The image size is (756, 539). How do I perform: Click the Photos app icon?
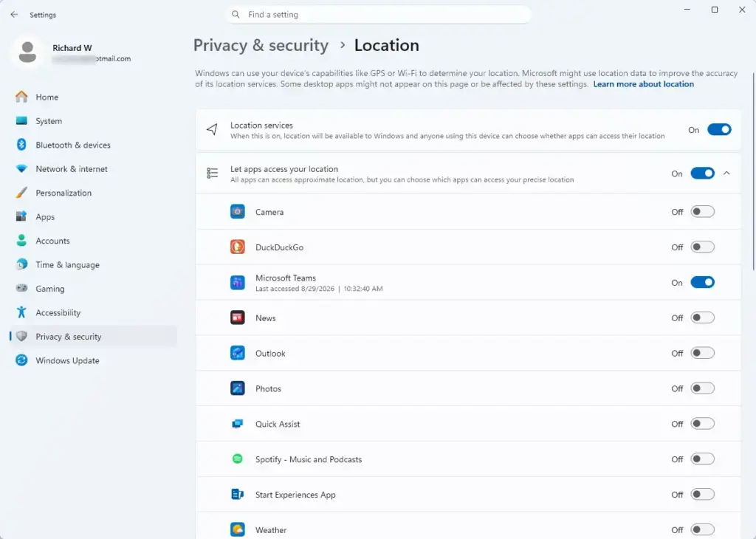[x=237, y=388]
